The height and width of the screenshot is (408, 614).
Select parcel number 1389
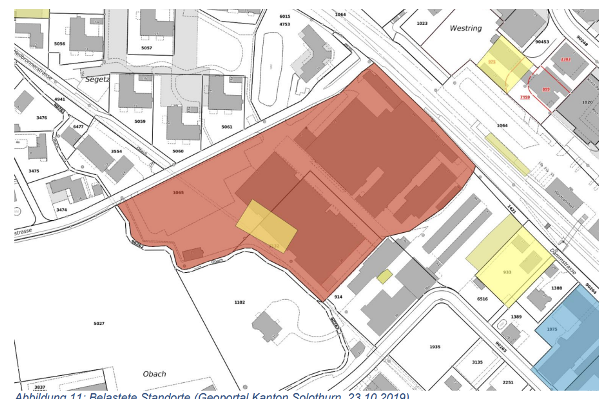(516, 316)
